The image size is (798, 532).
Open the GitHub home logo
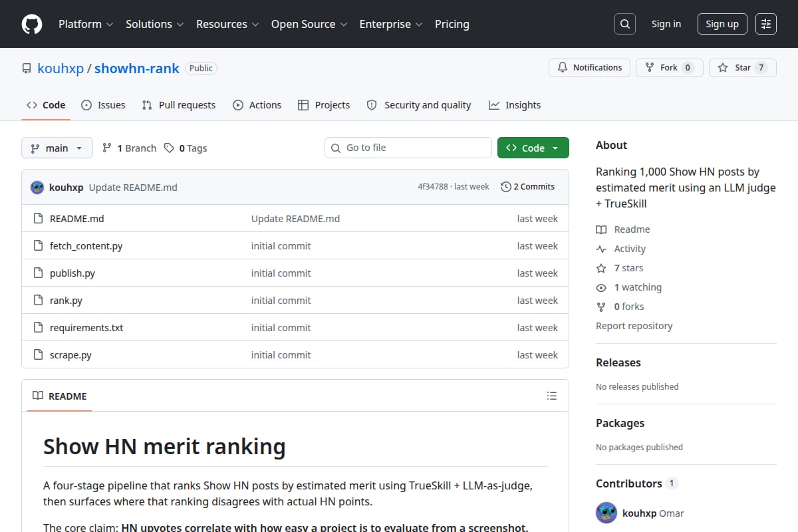[x=32, y=24]
